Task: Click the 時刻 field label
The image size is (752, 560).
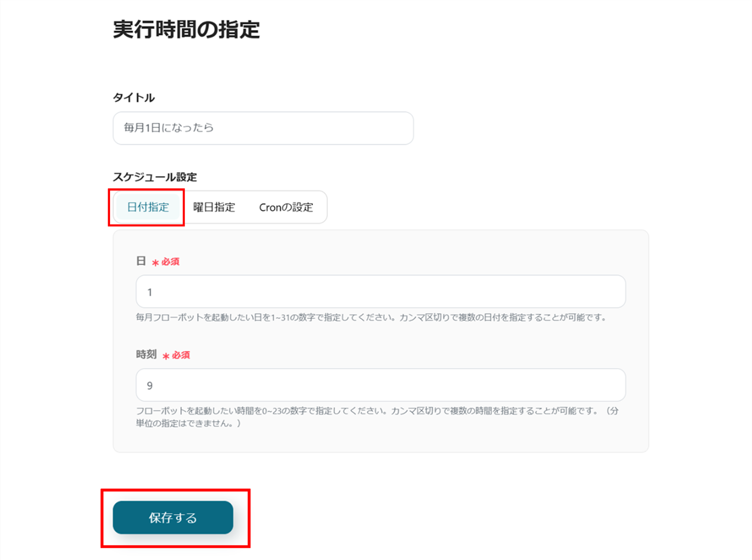Action: point(146,354)
